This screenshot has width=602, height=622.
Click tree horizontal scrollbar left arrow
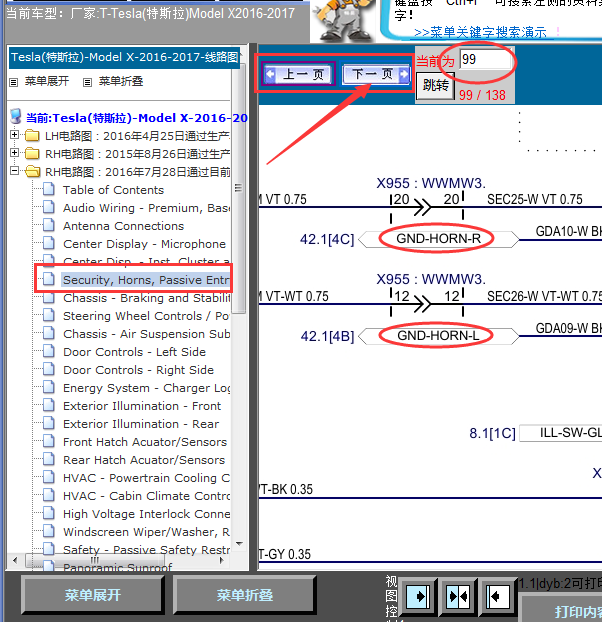pos(15,561)
